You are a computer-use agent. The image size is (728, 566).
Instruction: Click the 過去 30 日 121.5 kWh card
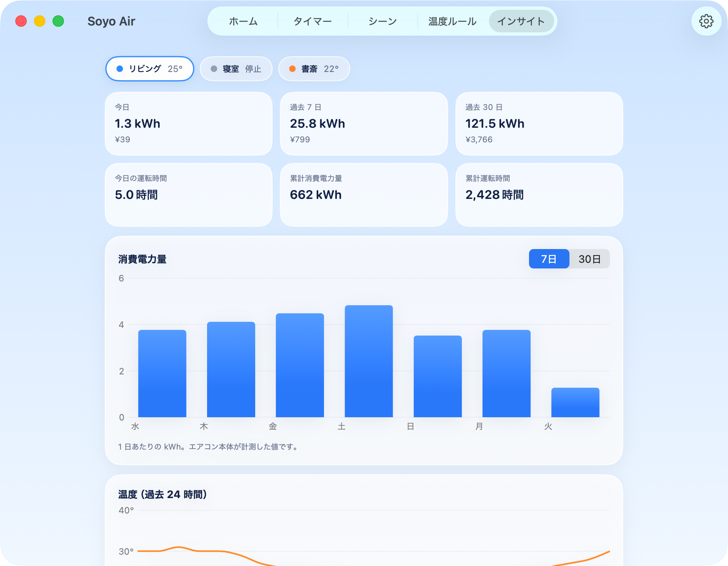coord(539,124)
